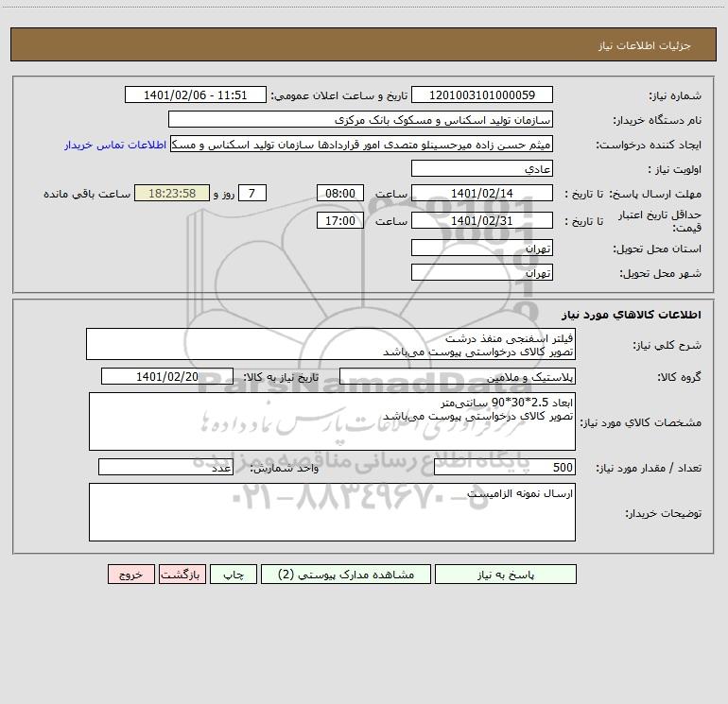Click the section title اطلاعات کالاهای مورد نیاز

[632, 315]
